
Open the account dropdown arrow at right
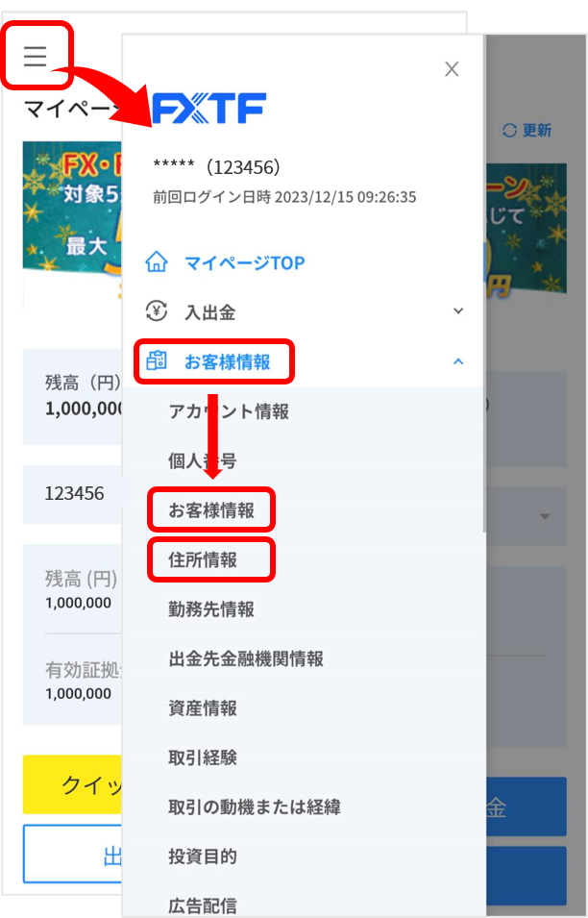coord(545,517)
